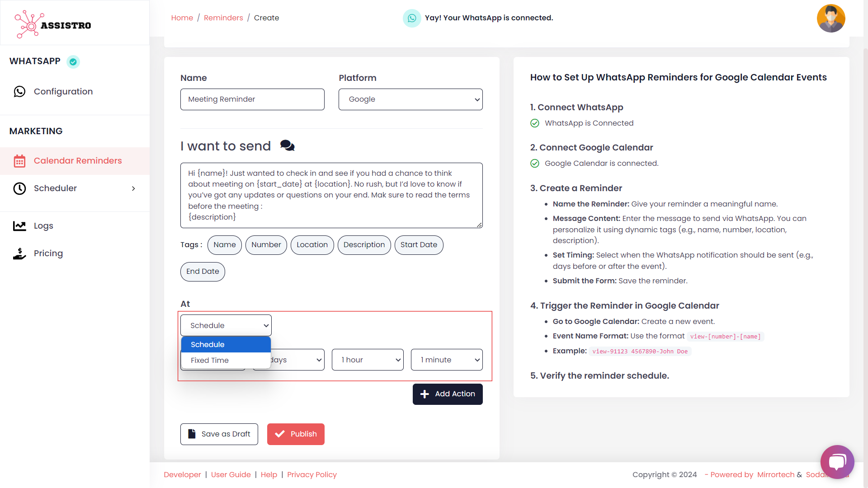Click the Add Action button

pos(448,394)
